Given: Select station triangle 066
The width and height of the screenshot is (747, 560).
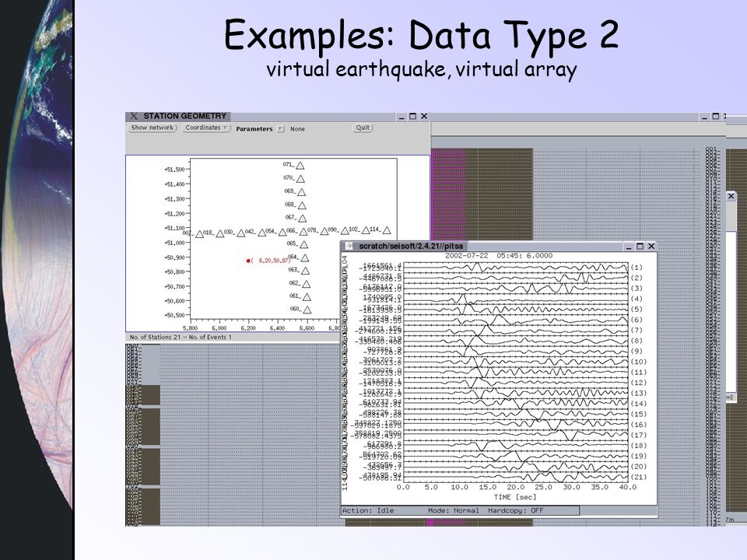Looking at the screenshot, I should tap(303, 232).
